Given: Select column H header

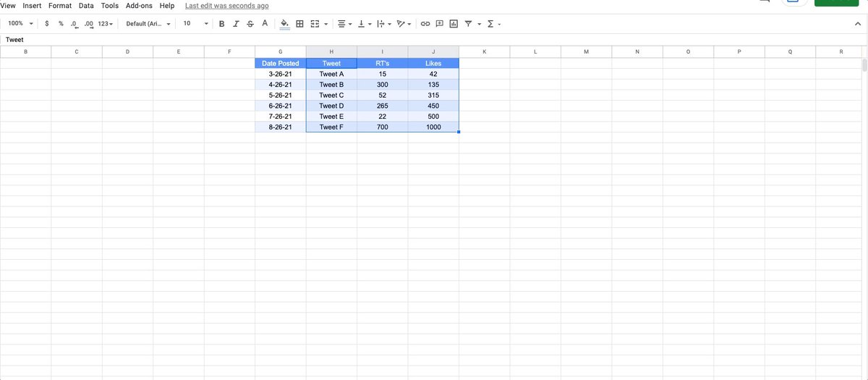Looking at the screenshot, I should [x=331, y=51].
